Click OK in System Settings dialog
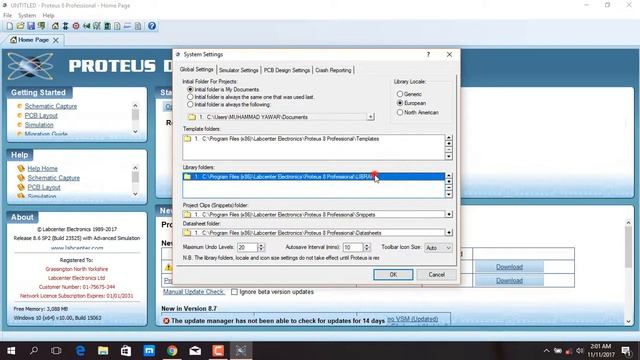 393,275
